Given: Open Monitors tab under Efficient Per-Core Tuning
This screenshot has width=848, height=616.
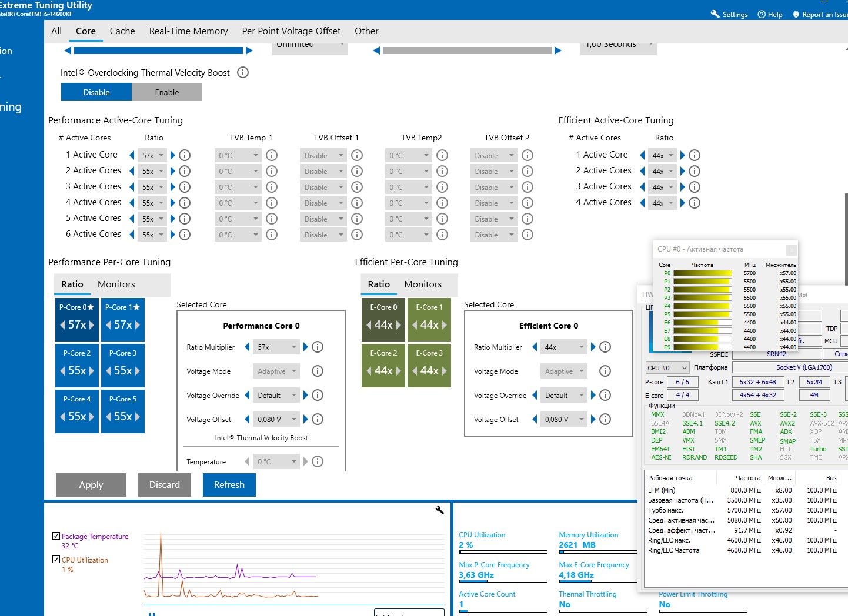Looking at the screenshot, I should click(x=423, y=284).
